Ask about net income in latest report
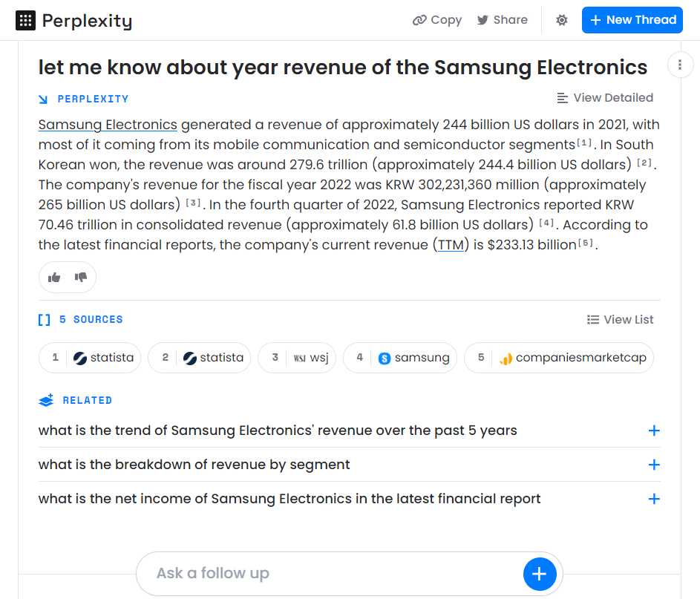This screenshot has height=599, width=700. coord(290,499)
